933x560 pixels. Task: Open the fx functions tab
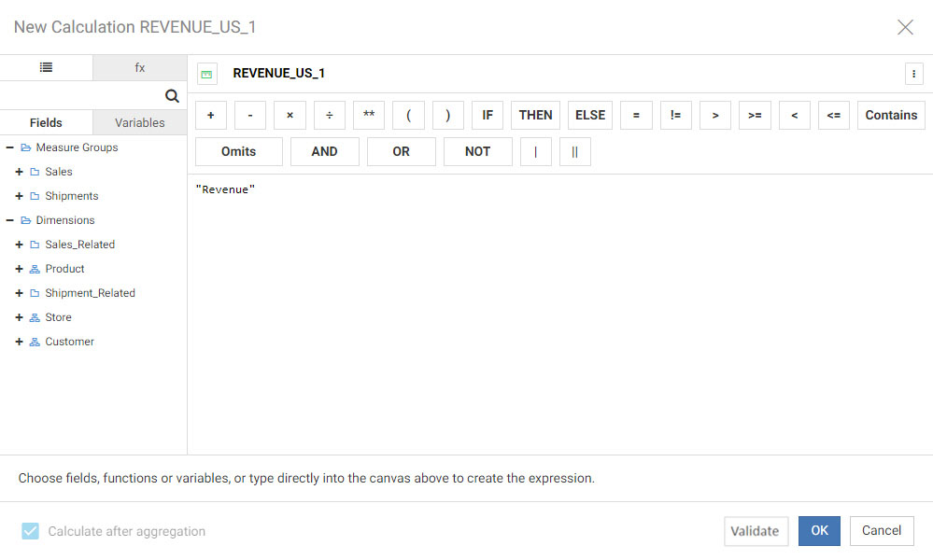click(x=140, y=68)
